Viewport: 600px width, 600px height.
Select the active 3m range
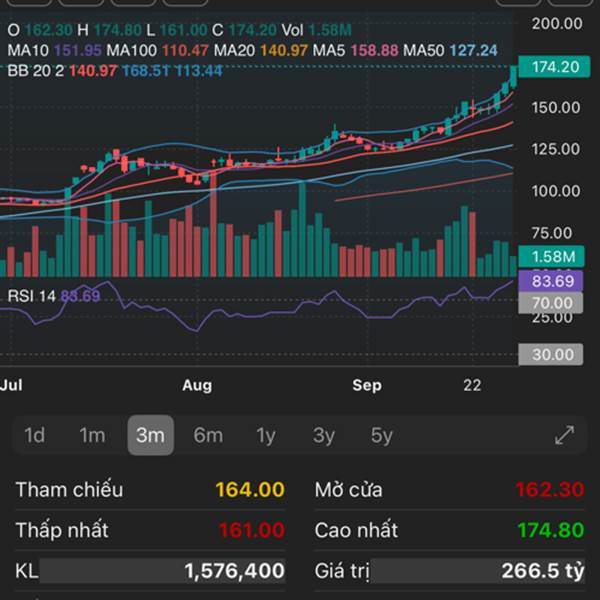point(150,435)
